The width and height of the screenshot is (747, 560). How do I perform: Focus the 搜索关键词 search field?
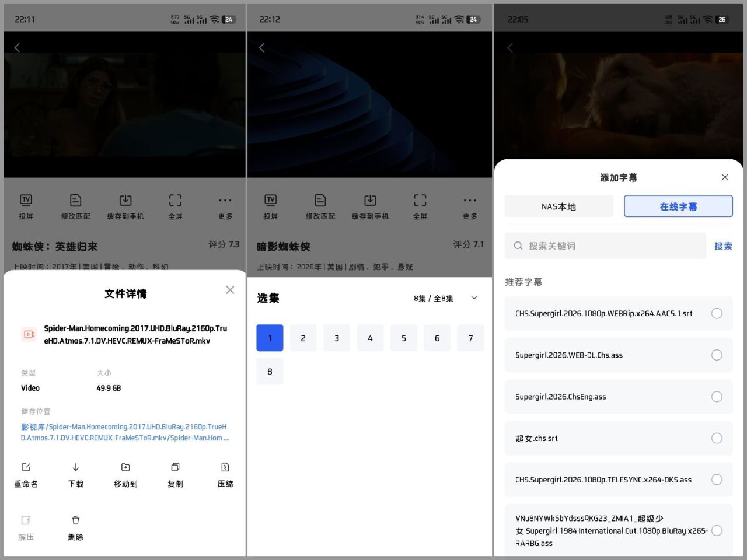pyautogui.click(x=605, y=246)
